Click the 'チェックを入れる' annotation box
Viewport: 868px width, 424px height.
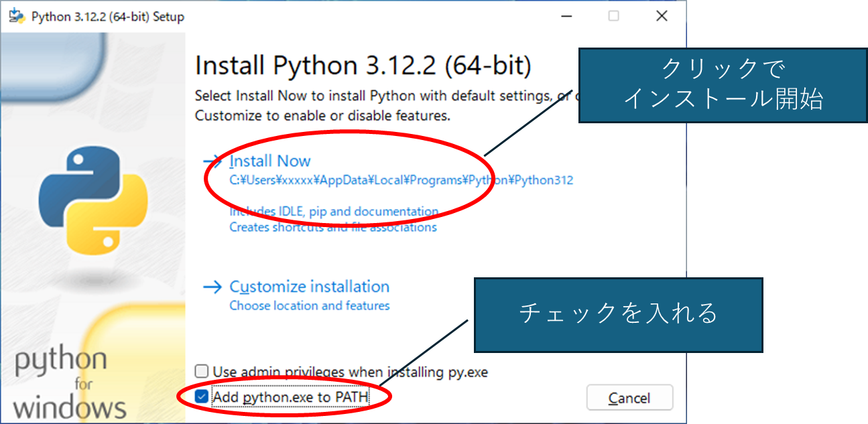(619, 315)
